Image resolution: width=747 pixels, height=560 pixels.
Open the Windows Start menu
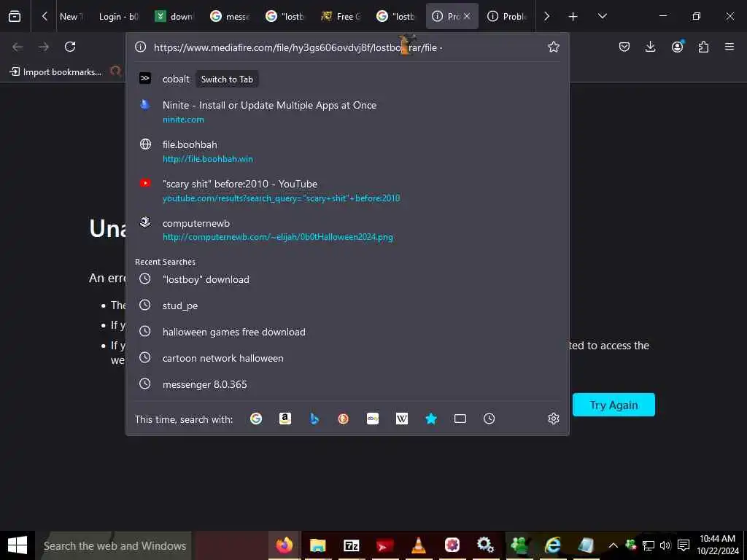18,545
